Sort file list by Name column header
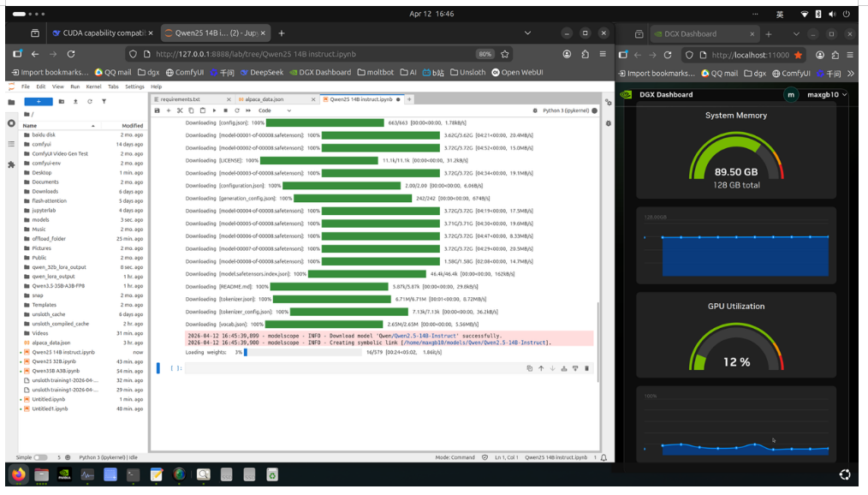 (x=58, y=126)
